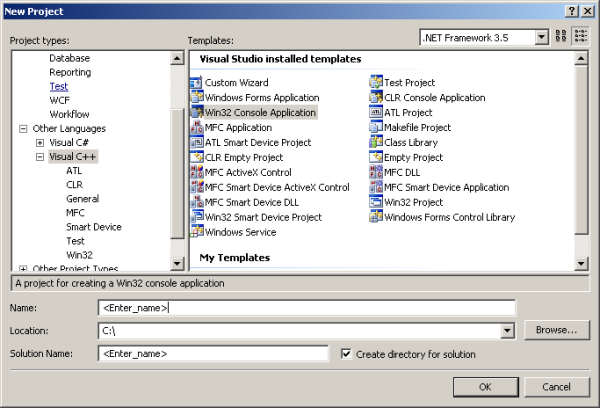Select the Custom Wizard template icon

click(x=196, y=82)
